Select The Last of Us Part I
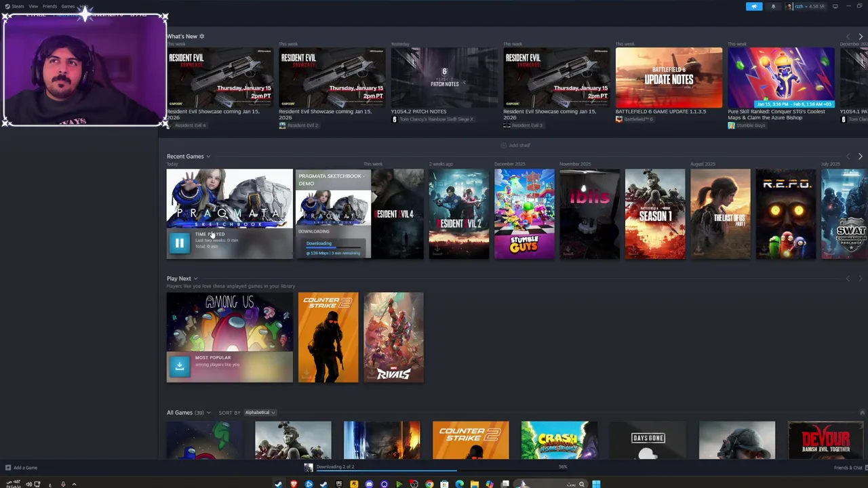This screenshot has width=868, height=488. pos(721,214)
